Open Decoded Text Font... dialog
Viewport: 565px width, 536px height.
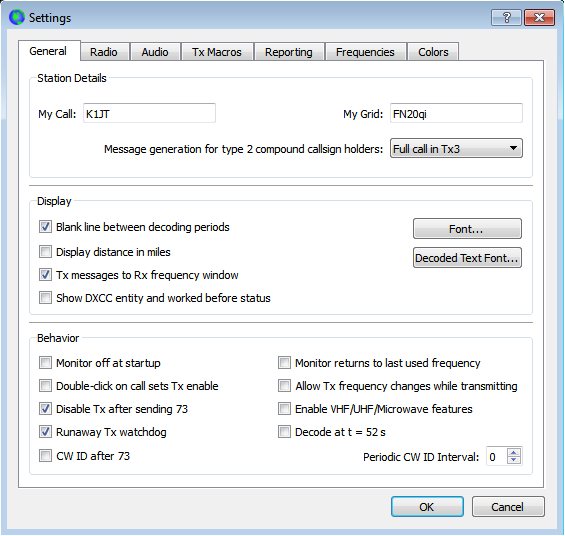pos(467,258)
